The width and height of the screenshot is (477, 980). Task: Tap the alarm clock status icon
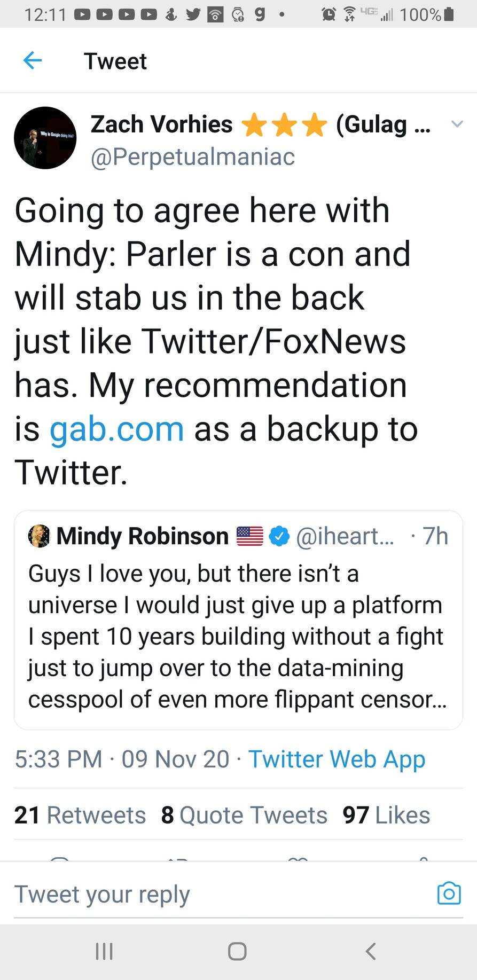[329, 14]
